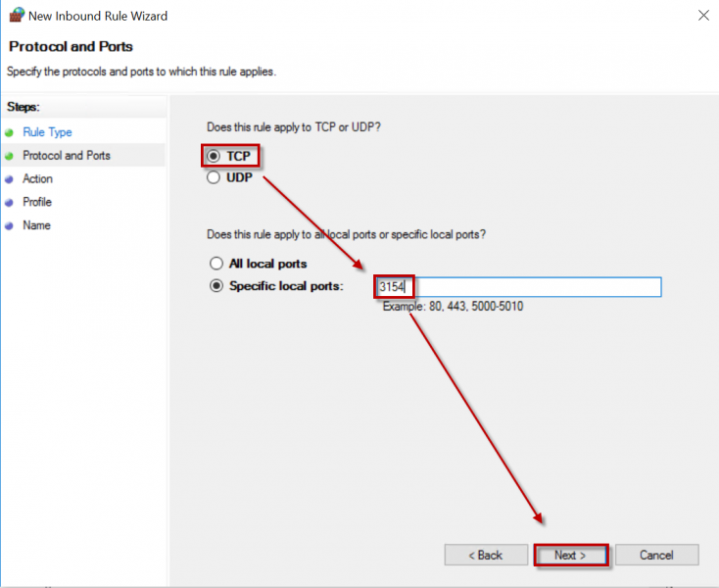
Task: Choose the Specific local ports option
Action: pos(216,286)
